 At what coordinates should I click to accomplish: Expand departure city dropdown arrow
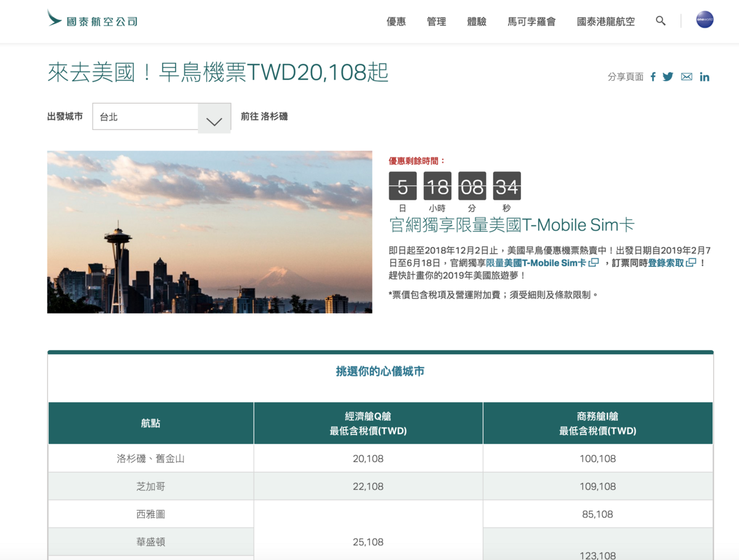(x=214, y=118)
